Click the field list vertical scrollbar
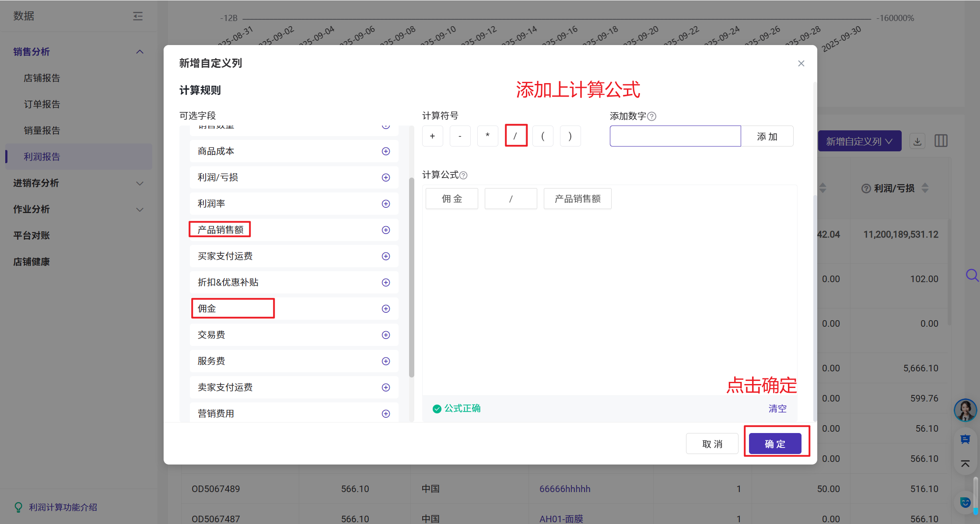 pos(411,277)
